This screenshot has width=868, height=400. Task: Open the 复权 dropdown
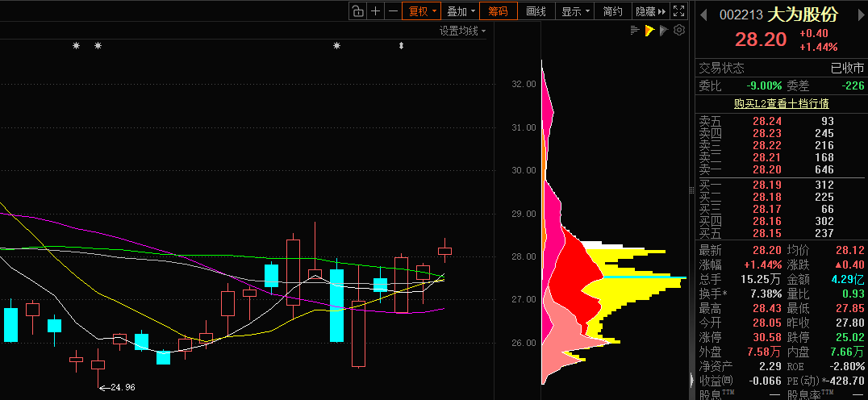click(x=422, y=11)
